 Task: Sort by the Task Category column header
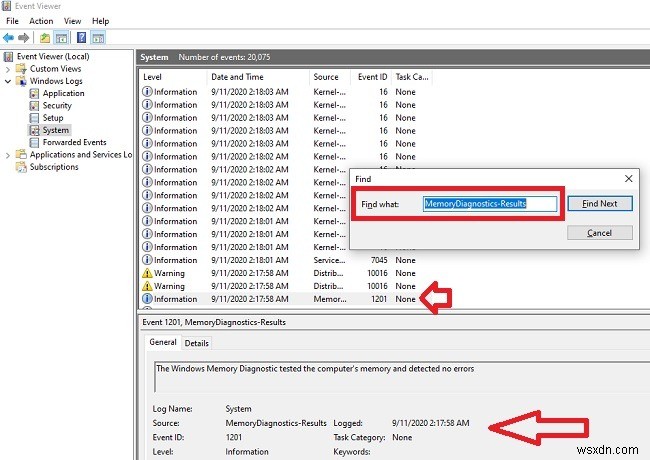pos(412,77)
